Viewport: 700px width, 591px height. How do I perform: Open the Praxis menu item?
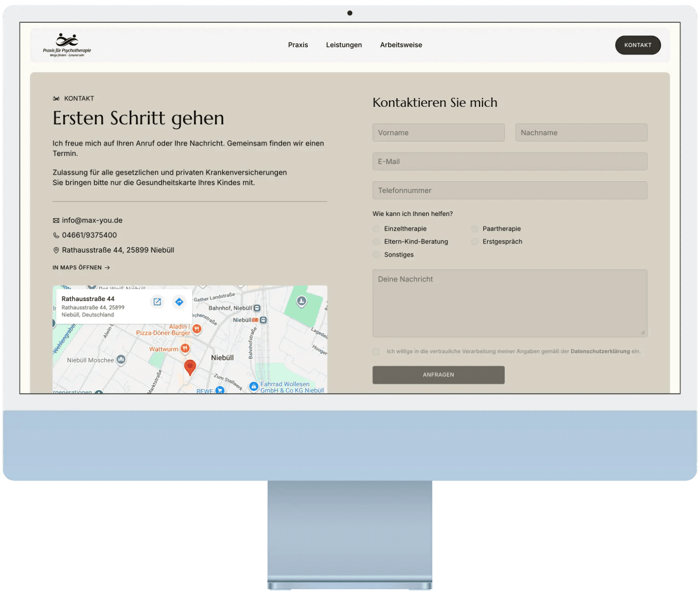(x=298, y=45)
